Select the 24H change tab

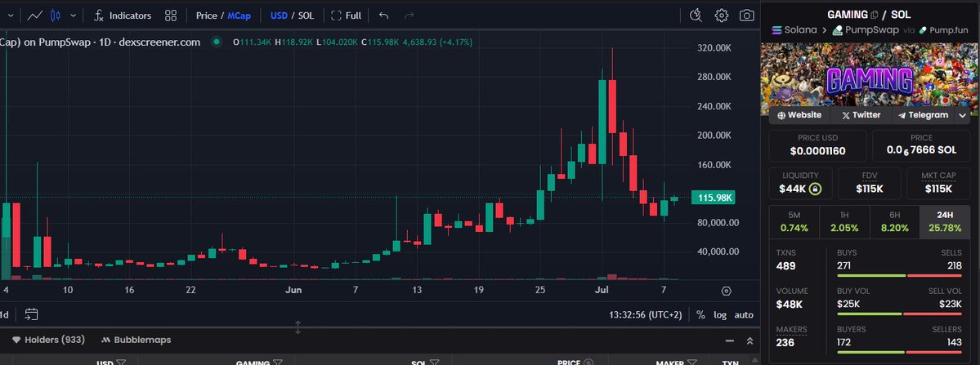945,221
